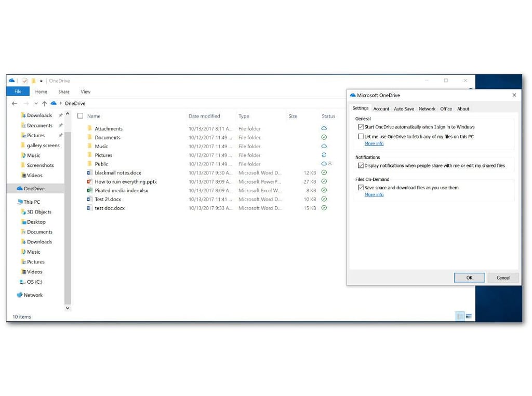The width and height of the screenshot is (532, 396).
Task: Click green check status for blackmail notes.docx
Action: (x=324, y=173)
